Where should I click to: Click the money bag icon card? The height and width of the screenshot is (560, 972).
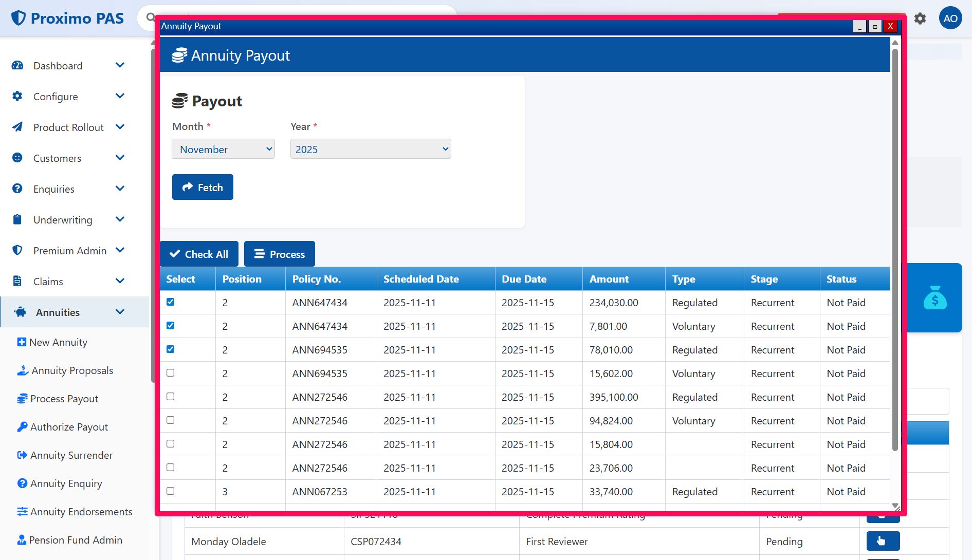tap(934, 297)
